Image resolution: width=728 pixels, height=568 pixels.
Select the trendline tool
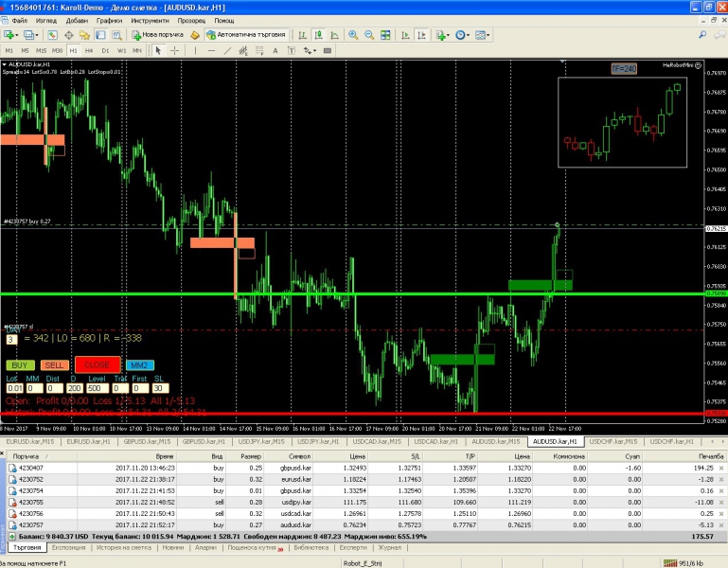point(227,50)
